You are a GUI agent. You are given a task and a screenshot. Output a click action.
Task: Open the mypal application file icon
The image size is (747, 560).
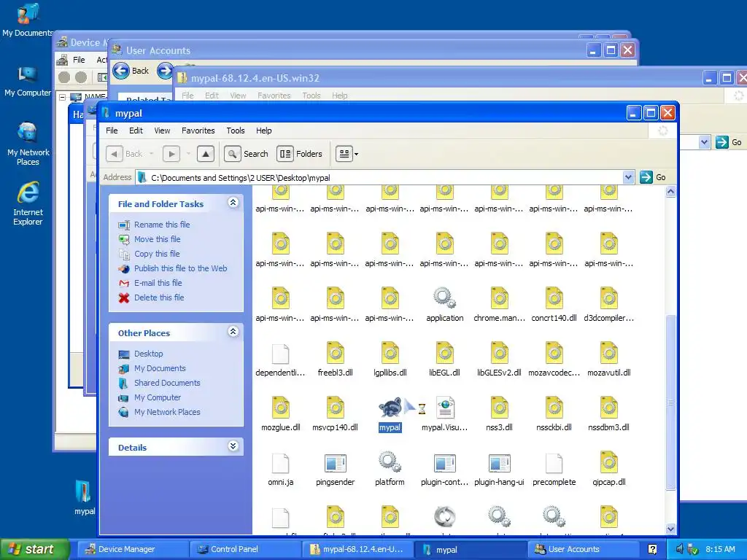point(390,408)
